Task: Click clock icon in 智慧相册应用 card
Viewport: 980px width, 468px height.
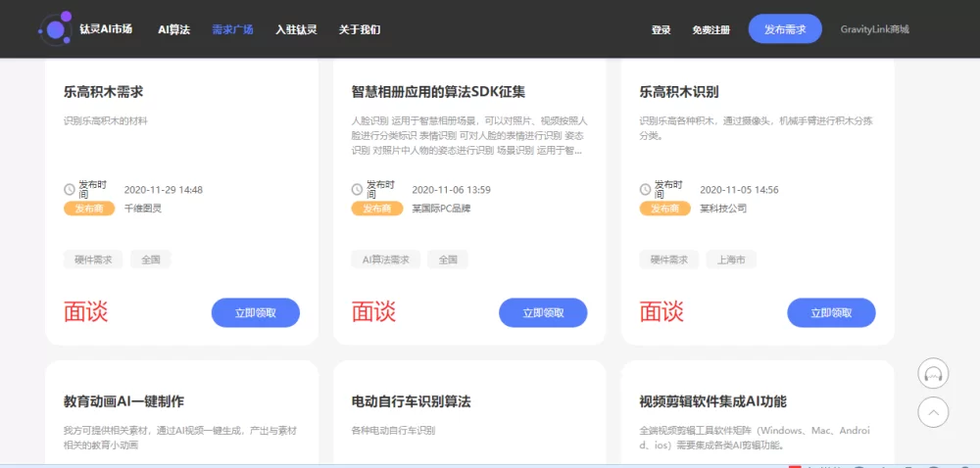Action: tap(358, 189)
